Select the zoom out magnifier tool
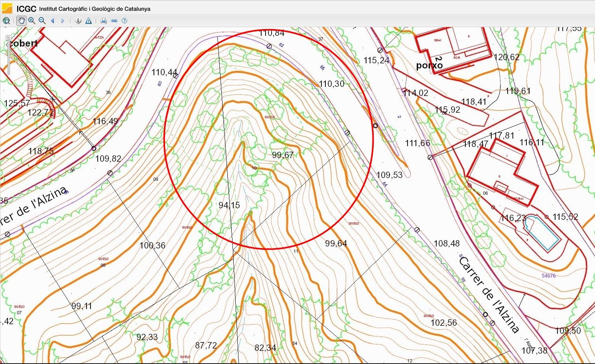Screen dimensions: 595x364 click(42, 21)
